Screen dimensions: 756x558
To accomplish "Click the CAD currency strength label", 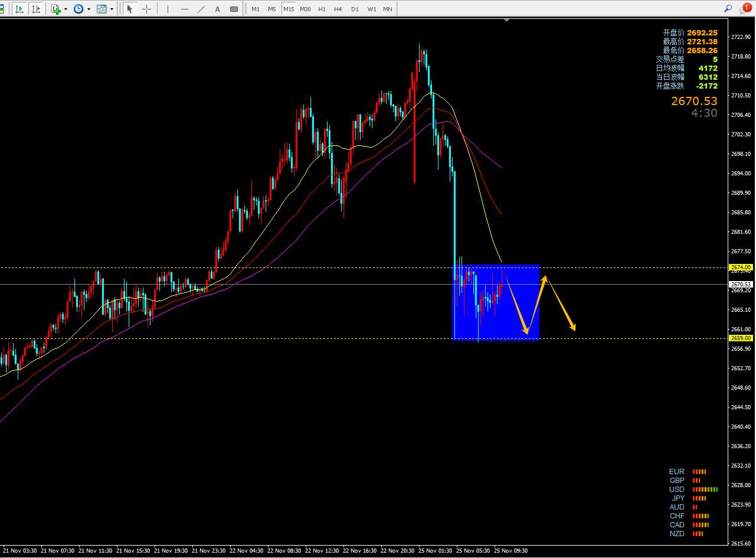I will [x=677, y=525].
